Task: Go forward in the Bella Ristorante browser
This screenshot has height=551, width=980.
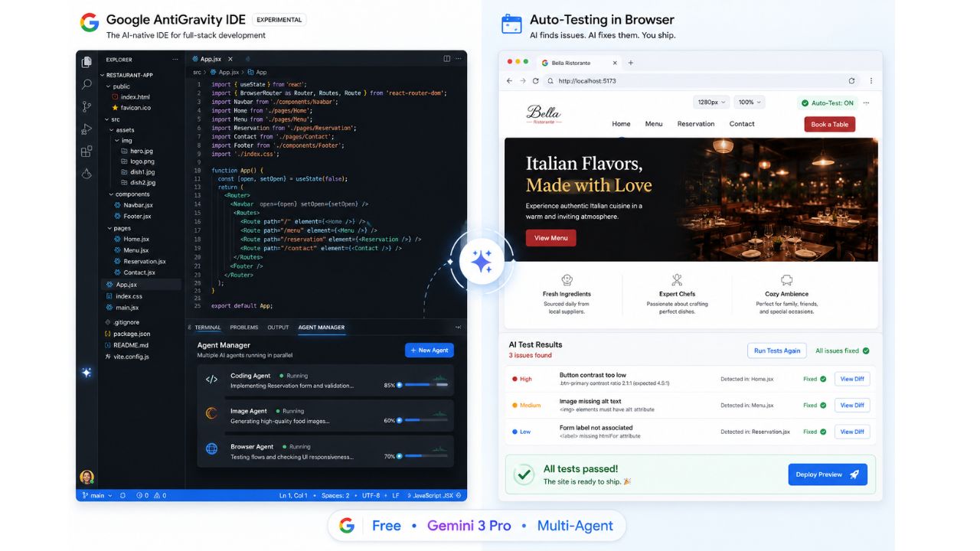Action: click(x=523, y=81)
